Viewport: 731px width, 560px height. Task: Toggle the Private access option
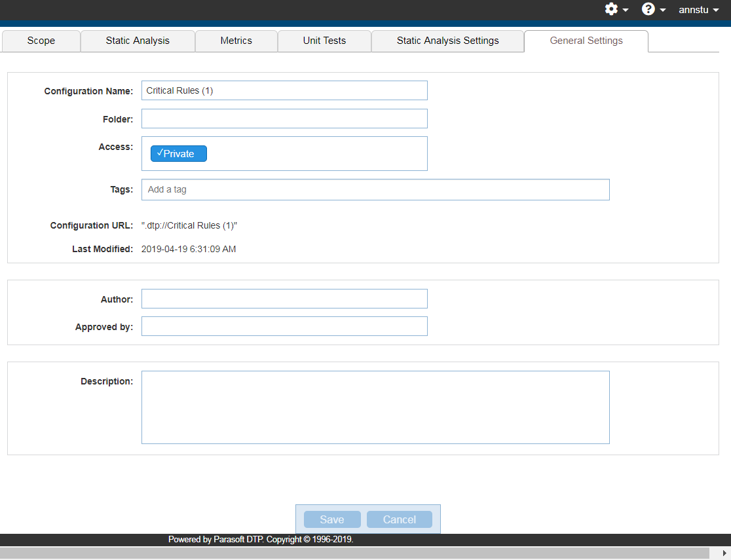coord(179,153)
